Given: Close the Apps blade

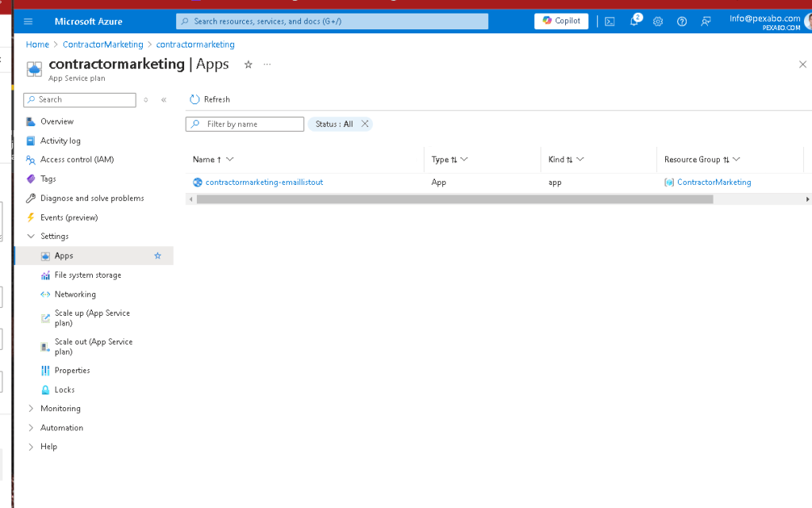Looking at the screenshot, I should [802, 64].
